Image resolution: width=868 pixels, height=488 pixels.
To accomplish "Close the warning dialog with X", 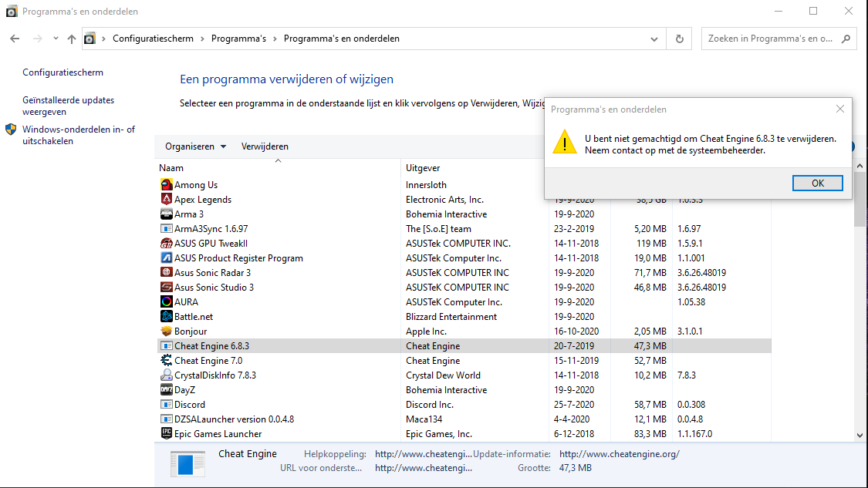I will click(x=839, y=109).
